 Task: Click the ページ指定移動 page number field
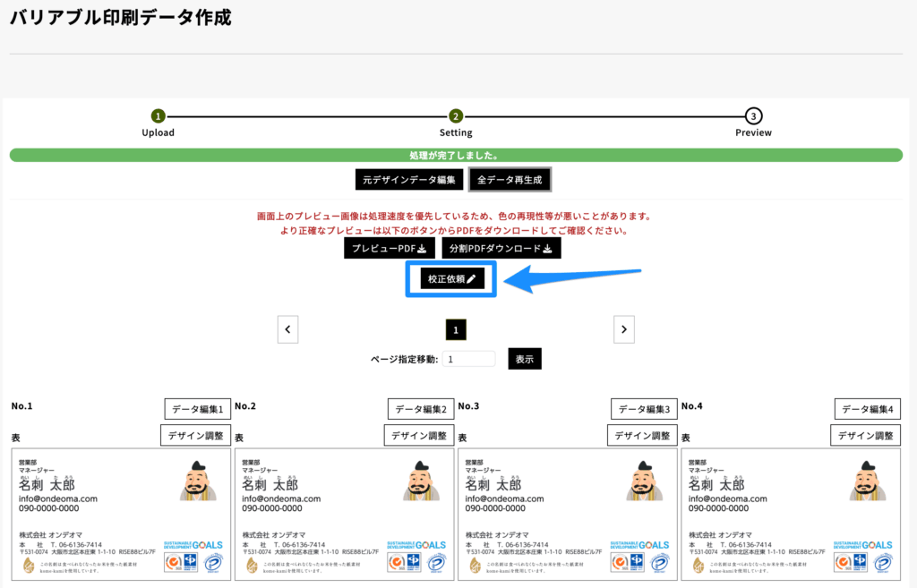tap(469, 359)
